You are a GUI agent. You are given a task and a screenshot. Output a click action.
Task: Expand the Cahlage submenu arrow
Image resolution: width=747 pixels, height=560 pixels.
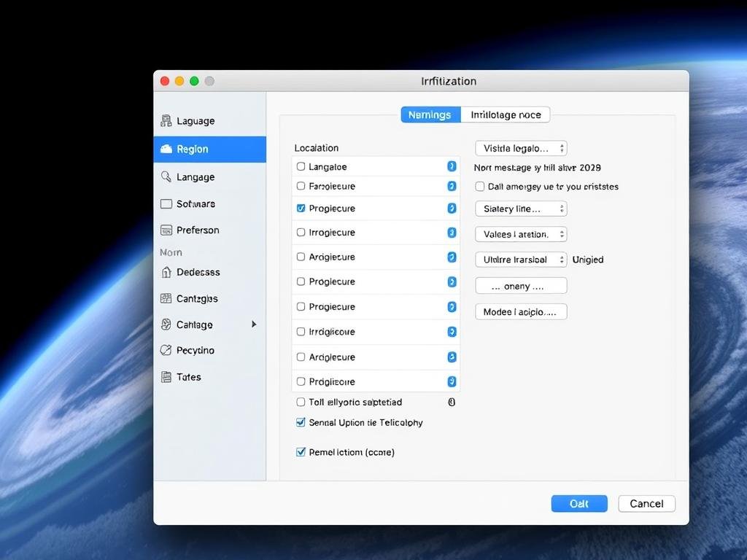click(254, 324)
